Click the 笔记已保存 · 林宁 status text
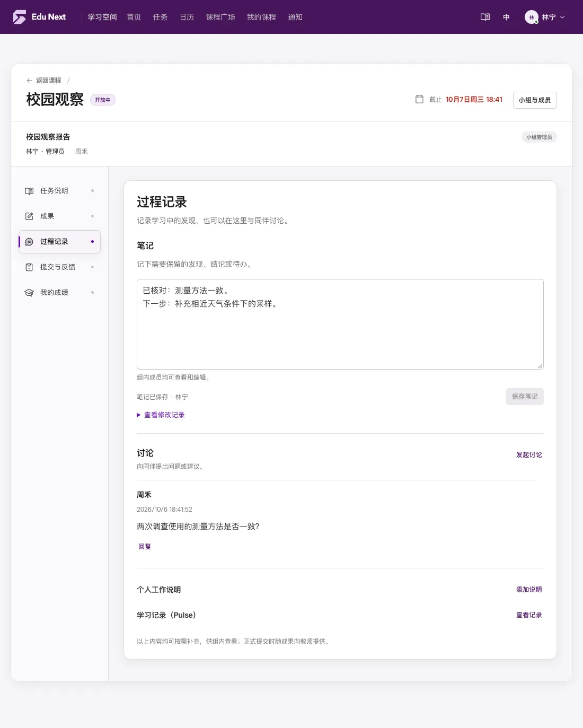The width and height of the screenshot is (583, 728). pyautogui.click(x=162, y=397)
